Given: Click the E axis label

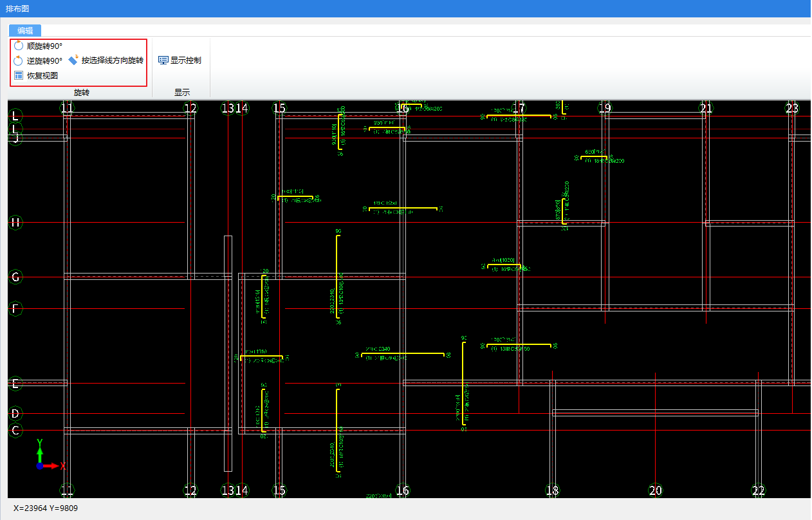Looking at the screenshot, I should coord(15,384).
